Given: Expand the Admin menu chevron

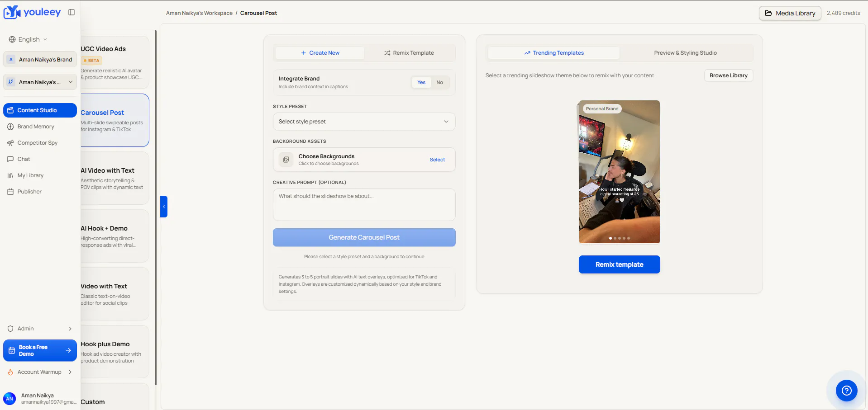Looking at the screenshot, I should pyautogui.click(x=70, y=329).
